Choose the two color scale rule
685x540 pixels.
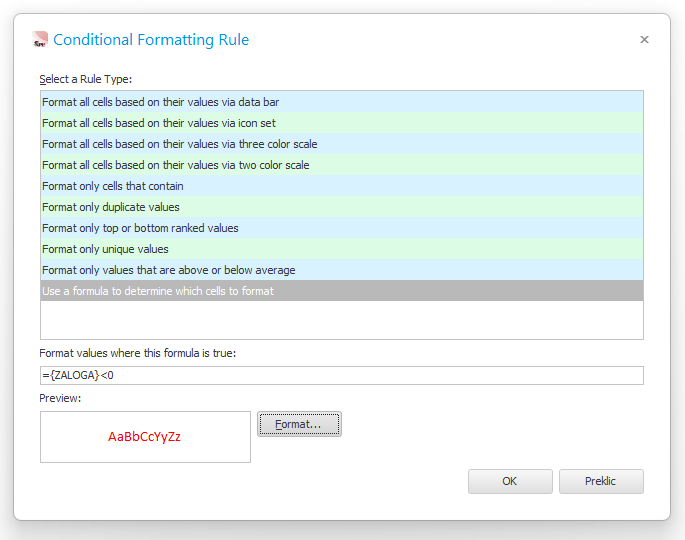click(x=175, y=165)
